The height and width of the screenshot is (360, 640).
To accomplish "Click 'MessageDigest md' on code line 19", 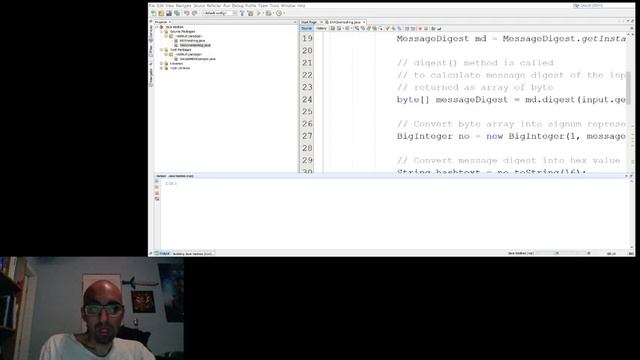I will click(442, 39).
